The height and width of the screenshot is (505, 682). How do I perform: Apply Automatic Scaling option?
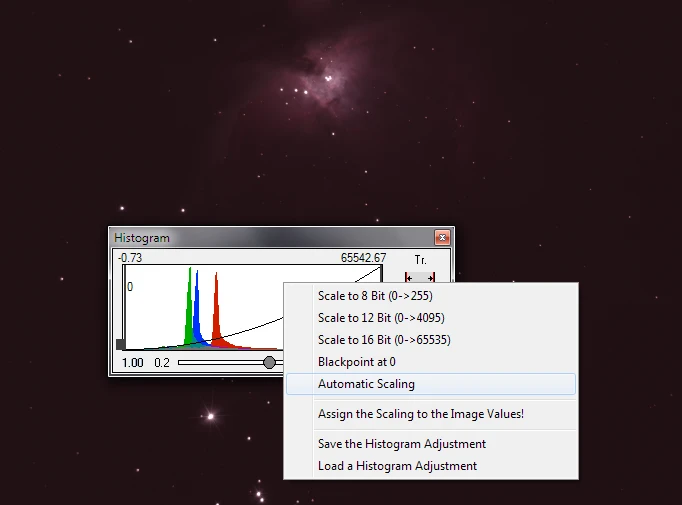[x=366, y=384]
